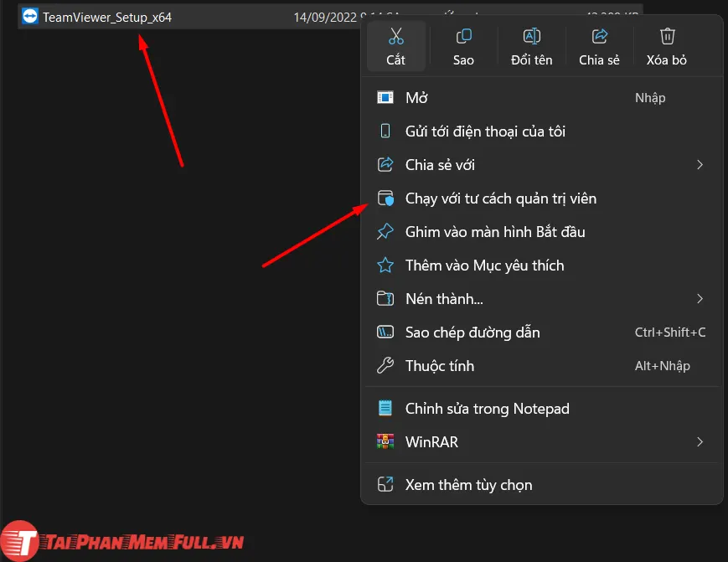
Task: Click the Xóa bỏ (delete) trash icon
Action: pyautogui.click(x=667, y=36)
